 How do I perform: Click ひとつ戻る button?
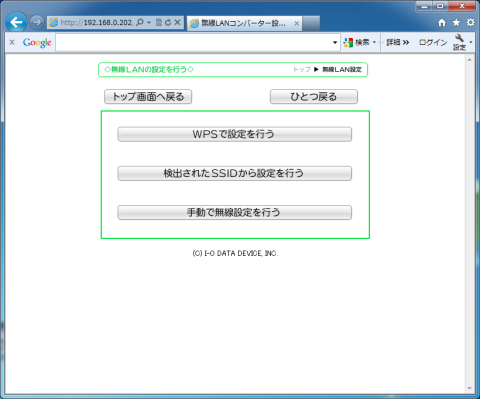(x=314, y=97)
